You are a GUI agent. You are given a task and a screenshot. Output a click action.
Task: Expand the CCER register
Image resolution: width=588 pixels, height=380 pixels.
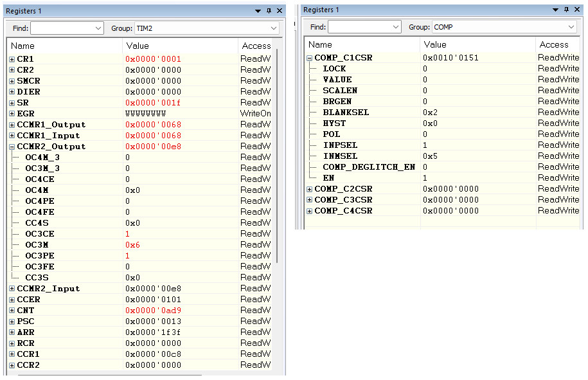pos(11,299)
